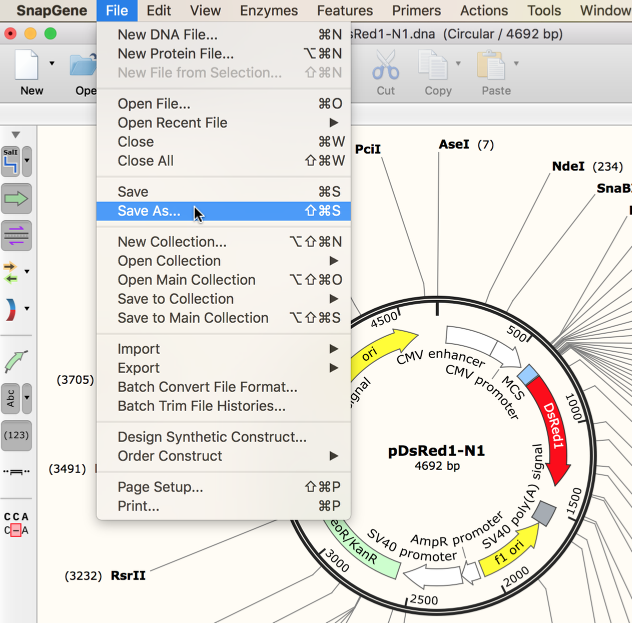Choose New Protein File menu item
This screenshot has width=632, height=623.
click(224, 54)
